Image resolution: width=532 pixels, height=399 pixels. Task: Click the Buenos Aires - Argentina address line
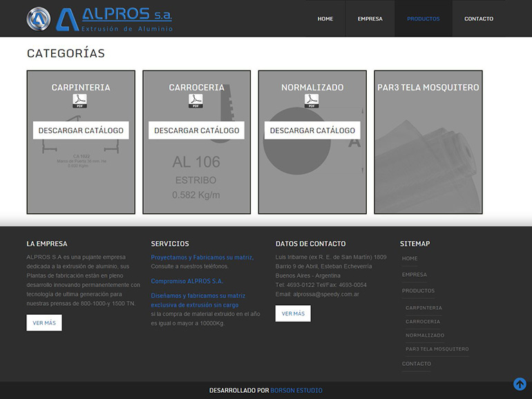pos(307,275)
